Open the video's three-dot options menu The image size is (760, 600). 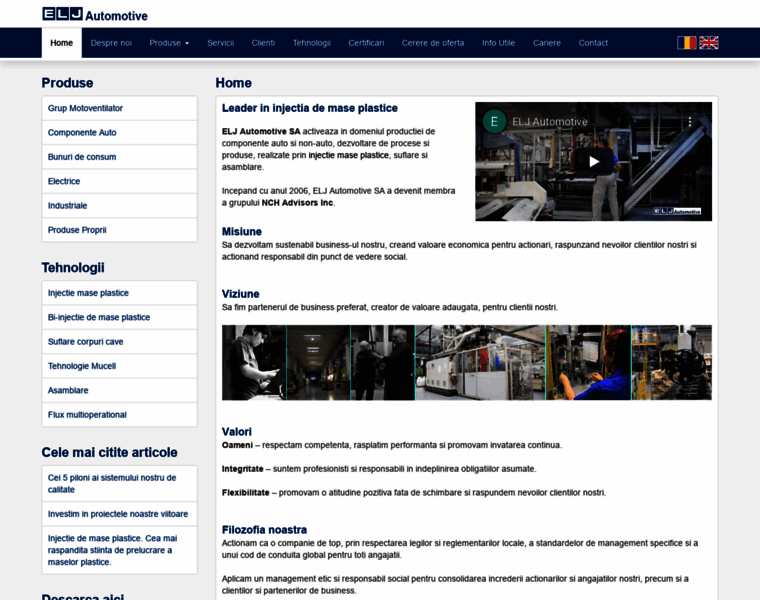690,122
